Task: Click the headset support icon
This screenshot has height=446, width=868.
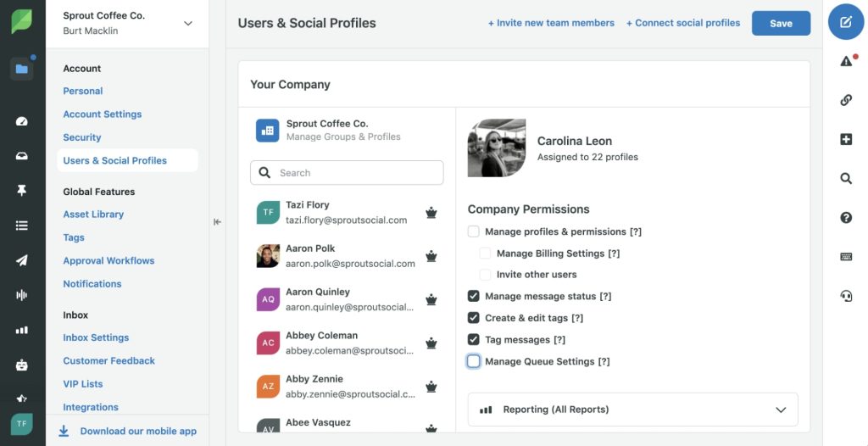Action: pos(846,295)
